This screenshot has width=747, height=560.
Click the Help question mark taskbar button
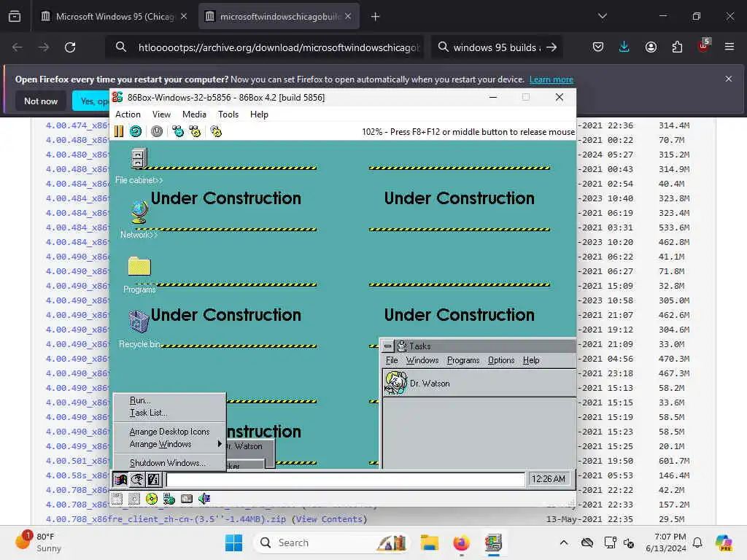pos(154,480)
